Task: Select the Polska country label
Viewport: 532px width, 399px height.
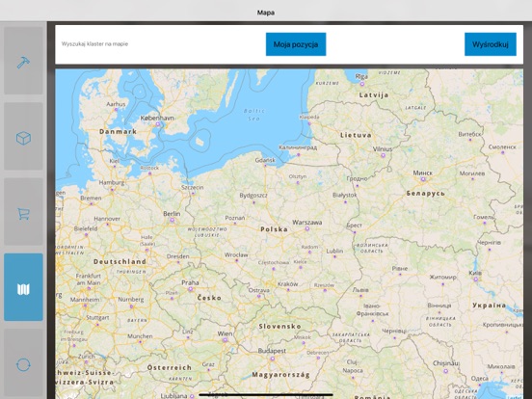Action: [x=274, y=229]
